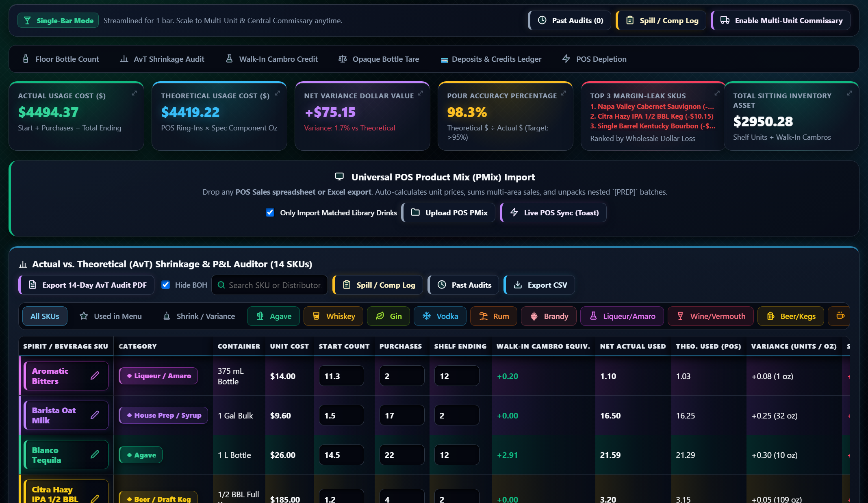Image resolution: width=868 pixels, height=503 pixels.
Task: Filter SKUs by Wine/Vermouth category
Action: tap(711, 316)
